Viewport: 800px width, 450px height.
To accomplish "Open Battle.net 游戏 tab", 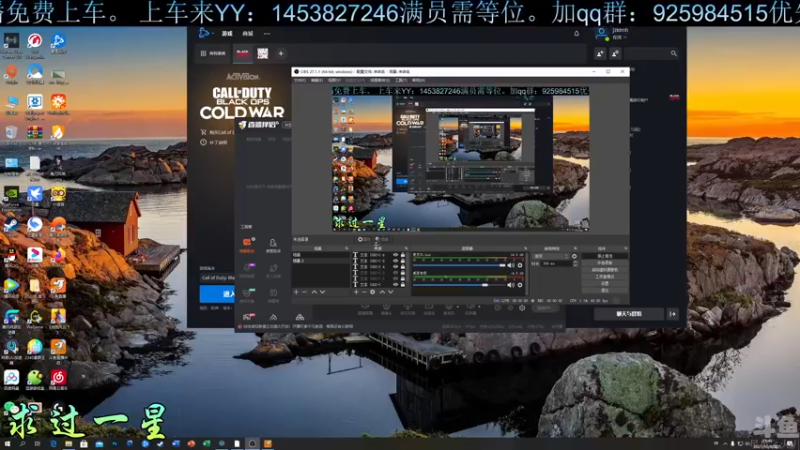I will 227,34.
